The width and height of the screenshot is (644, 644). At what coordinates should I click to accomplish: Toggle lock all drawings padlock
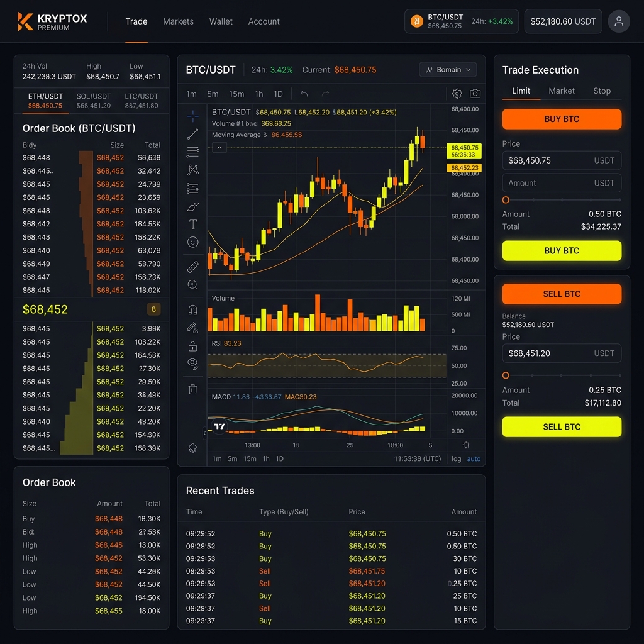pyautogui.click(x=192, y=347)
